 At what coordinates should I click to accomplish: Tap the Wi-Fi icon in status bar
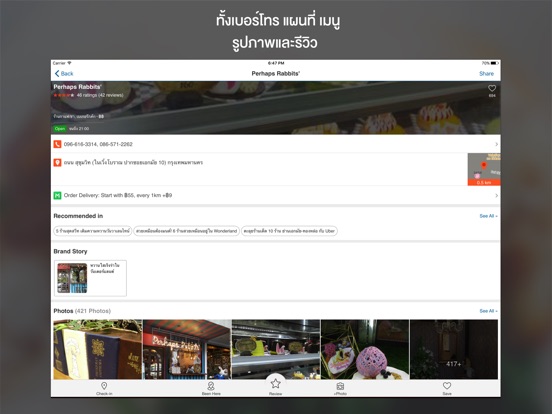coord(69,63)
